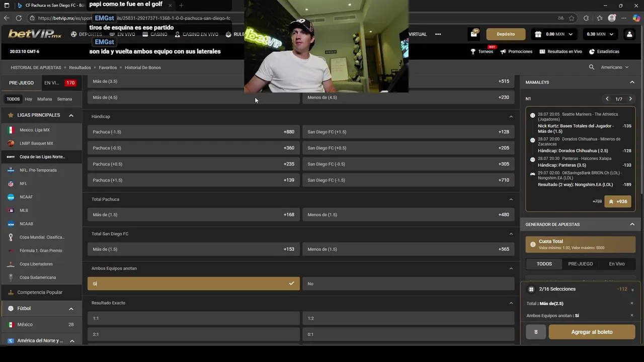The height and width of the screenshot is (362, 644).
Task: Select NFL. Pre-Temporada in sidebar
Action: (41, 170)
